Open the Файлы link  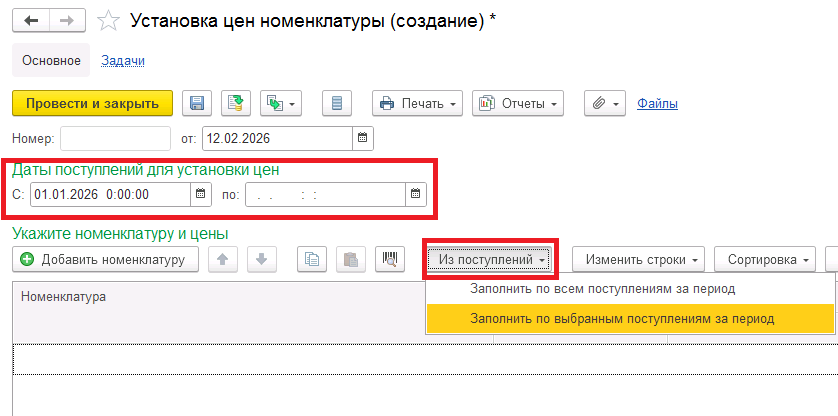(x=657, y=103)
